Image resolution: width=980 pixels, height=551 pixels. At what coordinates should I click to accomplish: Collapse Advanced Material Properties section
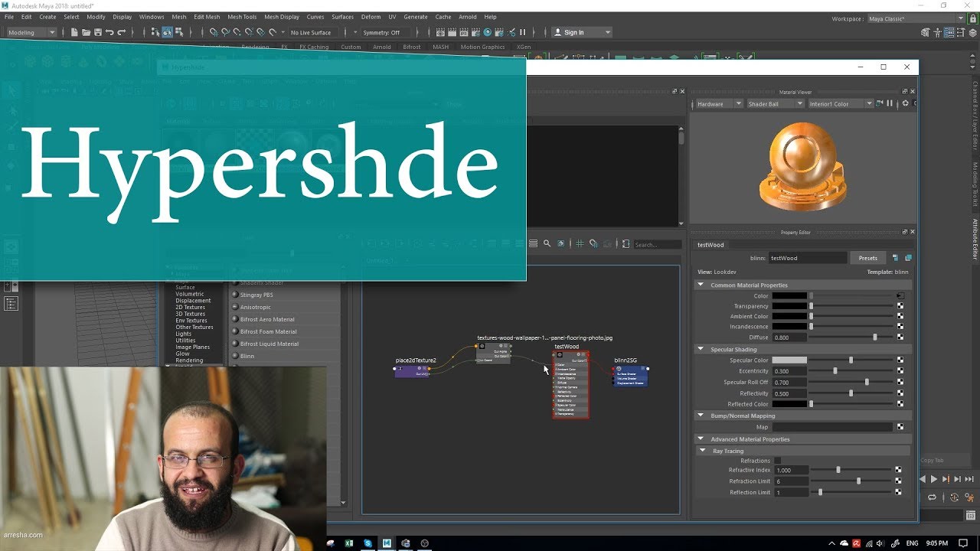point(701,439)
